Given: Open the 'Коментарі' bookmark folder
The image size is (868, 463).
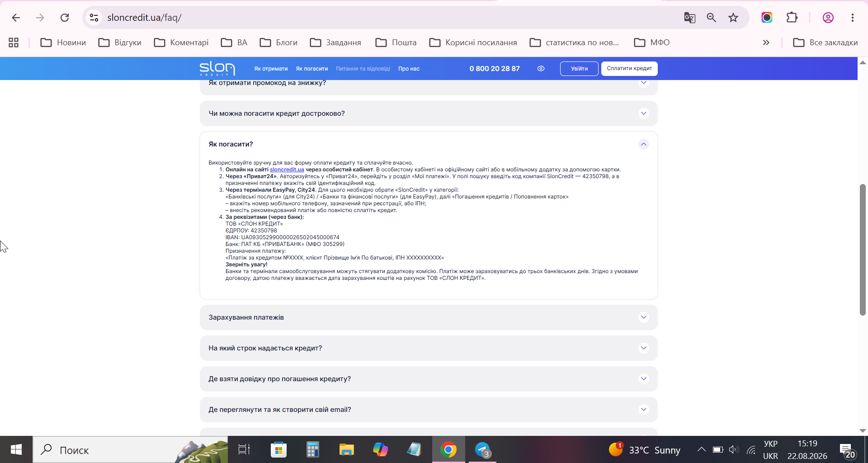Looking at the screenshot, I should 181,43.
